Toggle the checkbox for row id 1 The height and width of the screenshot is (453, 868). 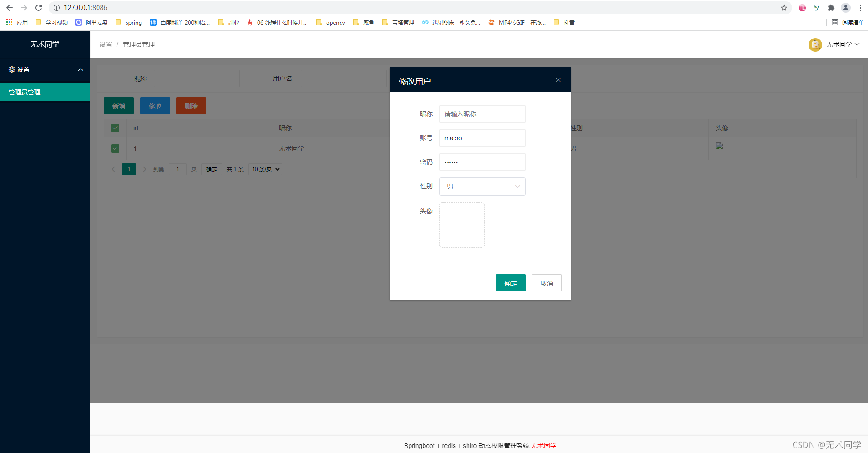pyautogui.click(x=115, y=148)
